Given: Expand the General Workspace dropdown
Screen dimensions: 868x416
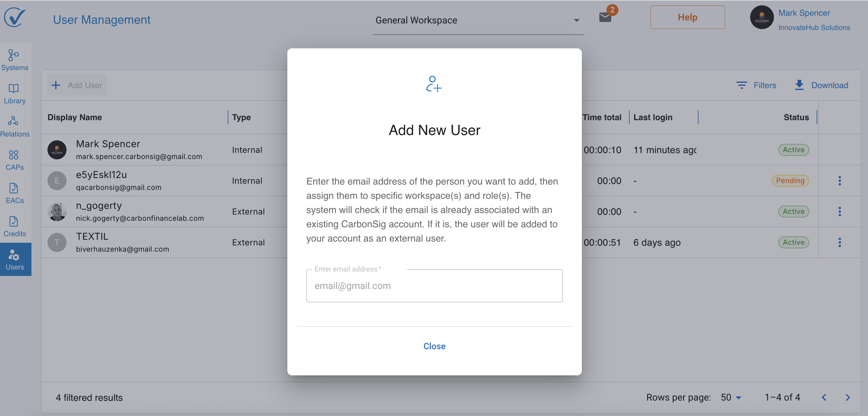Looking at the screenshot, I should (x=477, y=20).
